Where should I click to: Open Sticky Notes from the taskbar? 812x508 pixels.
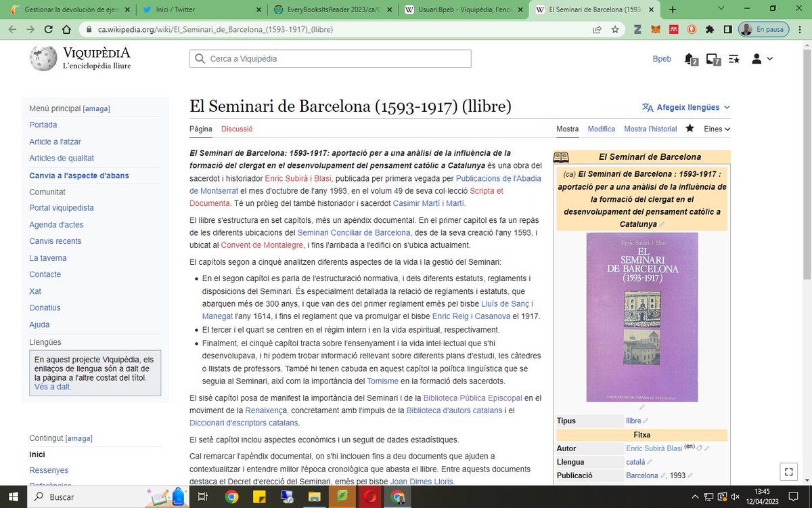tap(258, 497)
